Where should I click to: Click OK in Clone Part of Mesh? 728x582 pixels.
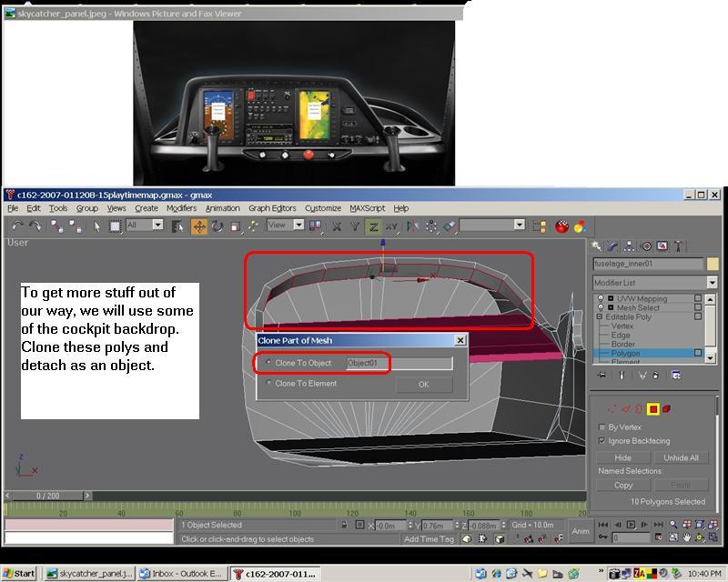pyautogui.click(x=424, y=385)
